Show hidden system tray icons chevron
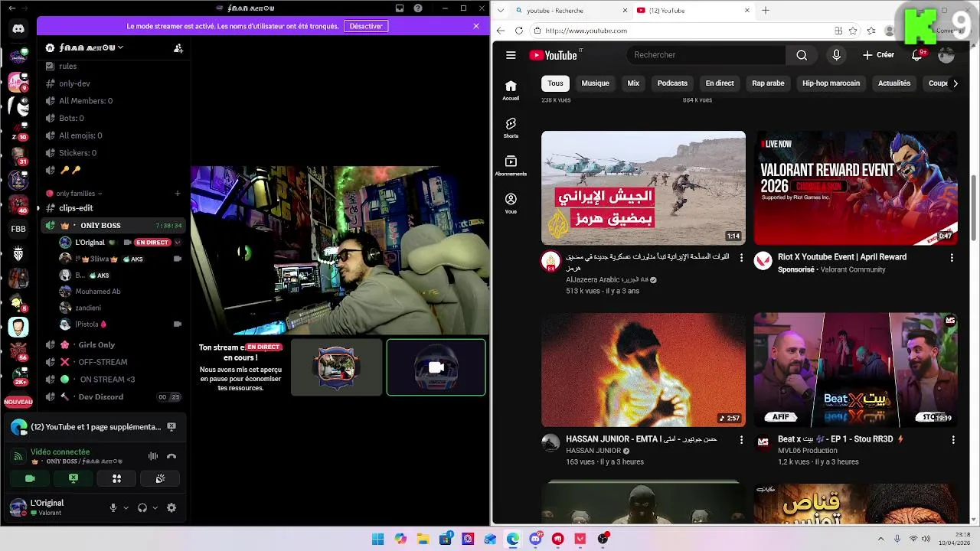The width and height of the screenshot is (980, 551). (880, 539)
